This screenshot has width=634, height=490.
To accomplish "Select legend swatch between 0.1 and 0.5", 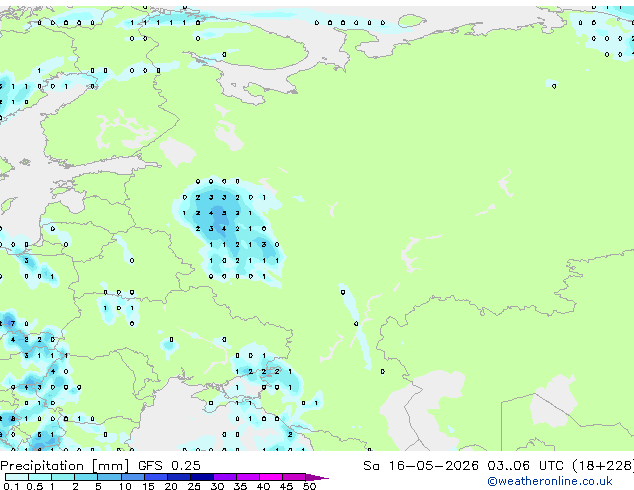I will pos(17,477).
